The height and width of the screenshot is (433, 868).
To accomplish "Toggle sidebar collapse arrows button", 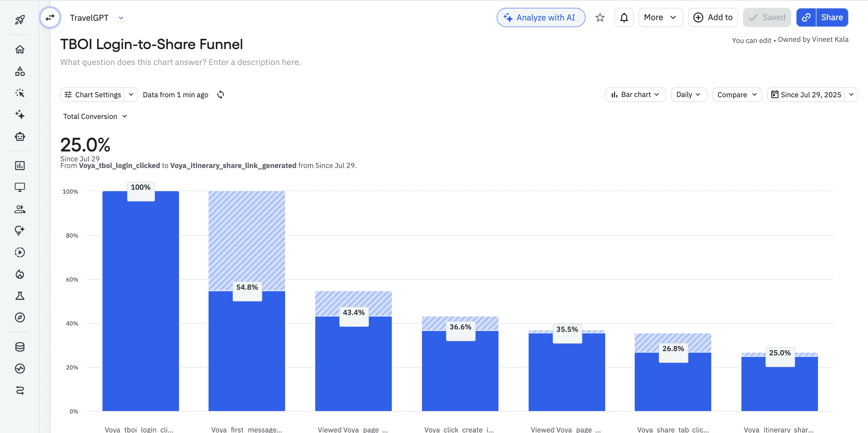I will tap(50, 17).
